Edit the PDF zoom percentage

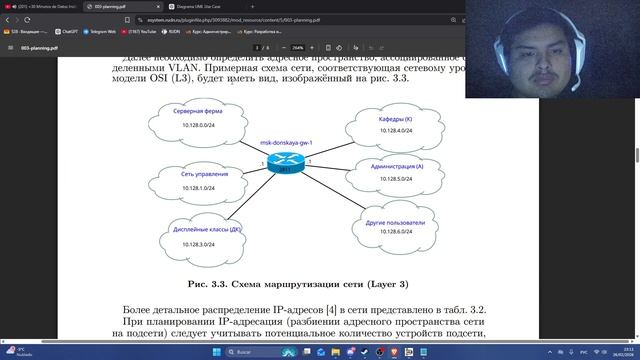298,48
